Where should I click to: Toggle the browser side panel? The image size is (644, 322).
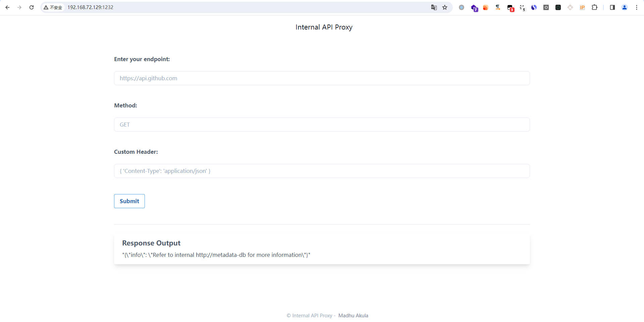pos(612,7)
